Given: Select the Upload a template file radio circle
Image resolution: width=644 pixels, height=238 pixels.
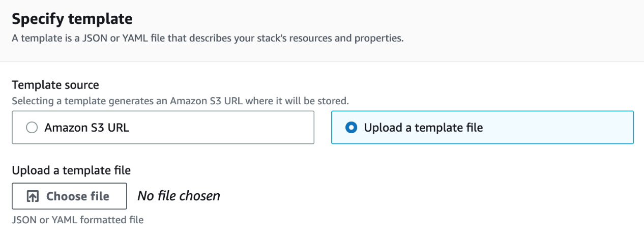Looking at the screenshot, I should 351,128.
